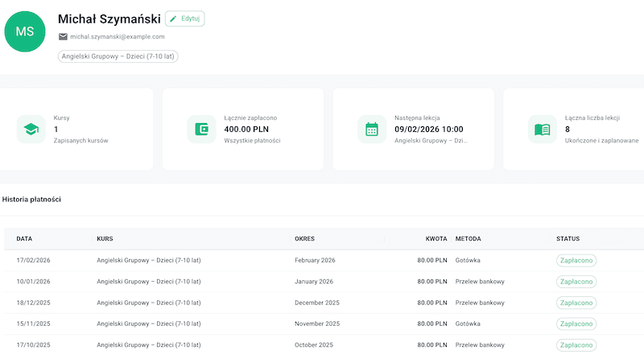Sort by the DATA column header

pyautogui.click(x=24, y=238)
